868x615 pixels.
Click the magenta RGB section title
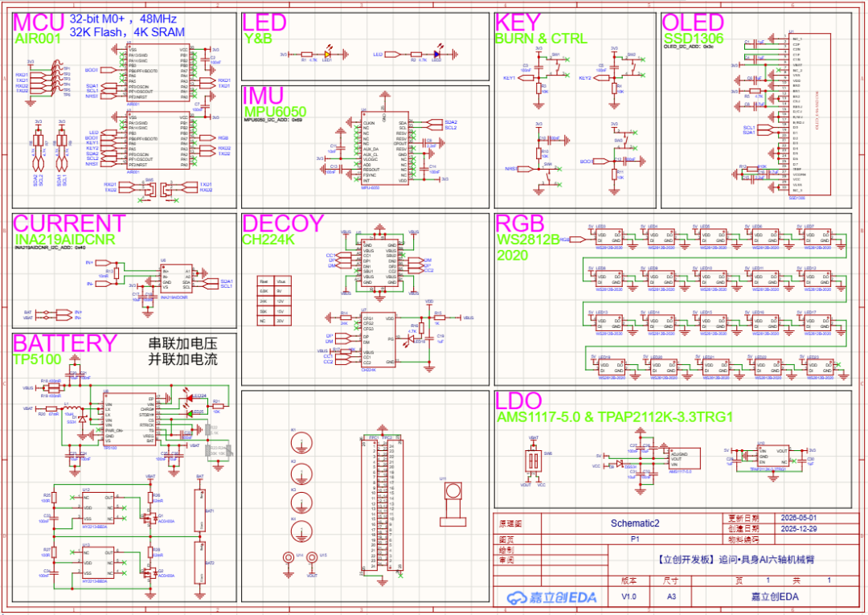pyautogui.click(x=520, y=223)
